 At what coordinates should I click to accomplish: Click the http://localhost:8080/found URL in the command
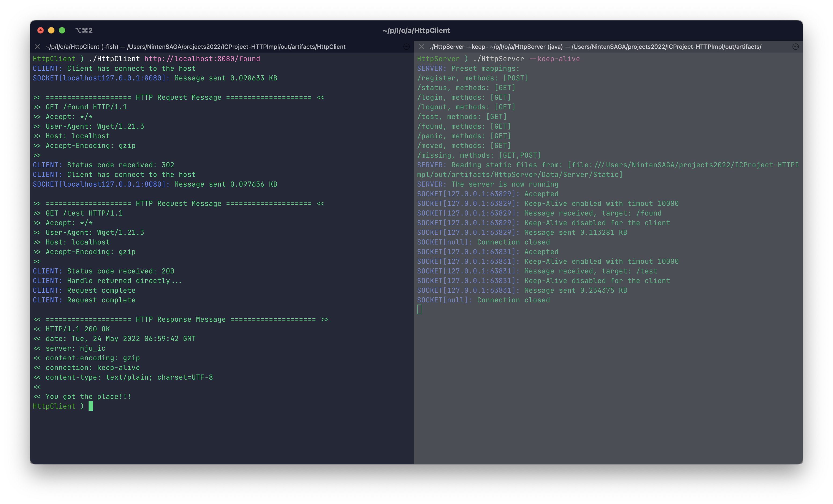click(x=202, y=59)
